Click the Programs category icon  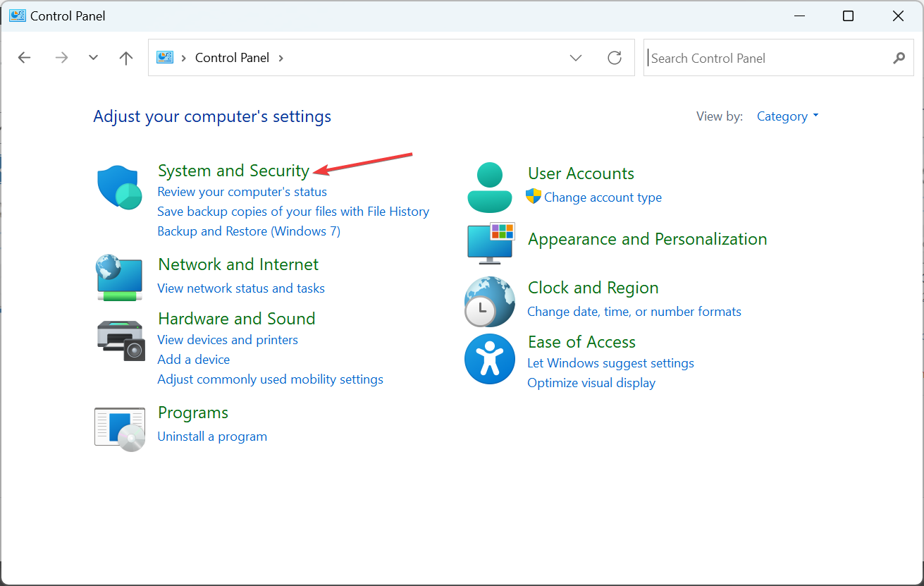119,427
